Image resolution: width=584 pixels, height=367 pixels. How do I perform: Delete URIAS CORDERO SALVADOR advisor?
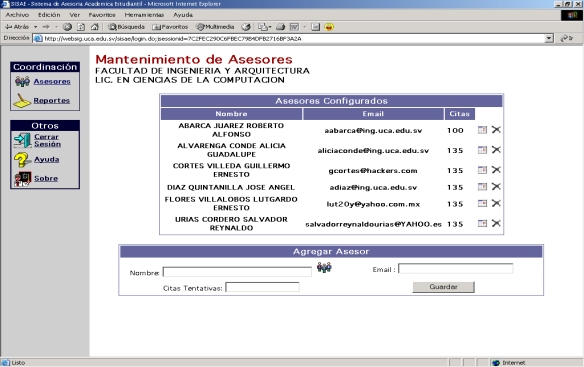point(496,223)
